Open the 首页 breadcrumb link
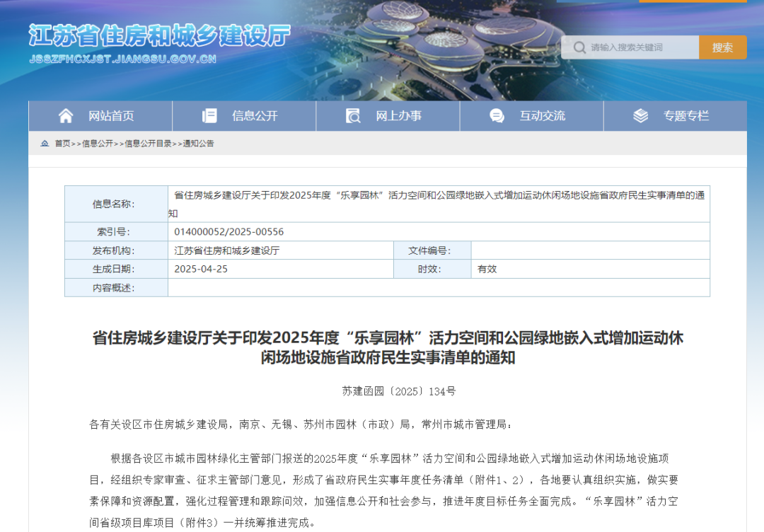This screenshot has height=532, width=764. pos(63,144)
